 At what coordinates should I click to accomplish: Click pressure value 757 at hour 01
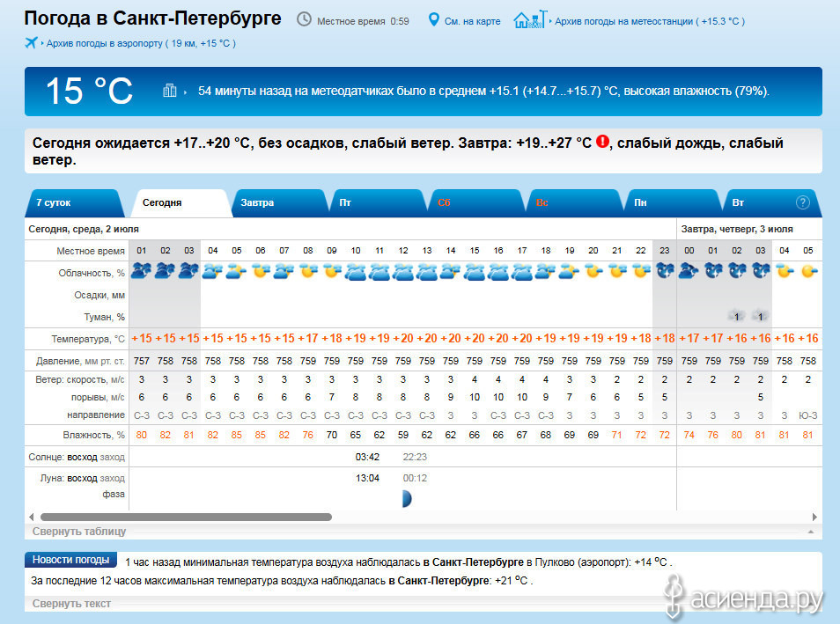click(142, 361)
